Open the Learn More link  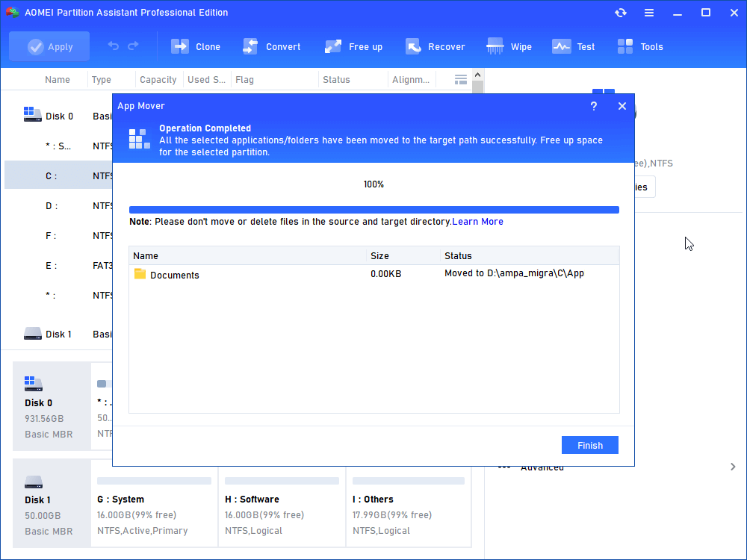point(477,222)
